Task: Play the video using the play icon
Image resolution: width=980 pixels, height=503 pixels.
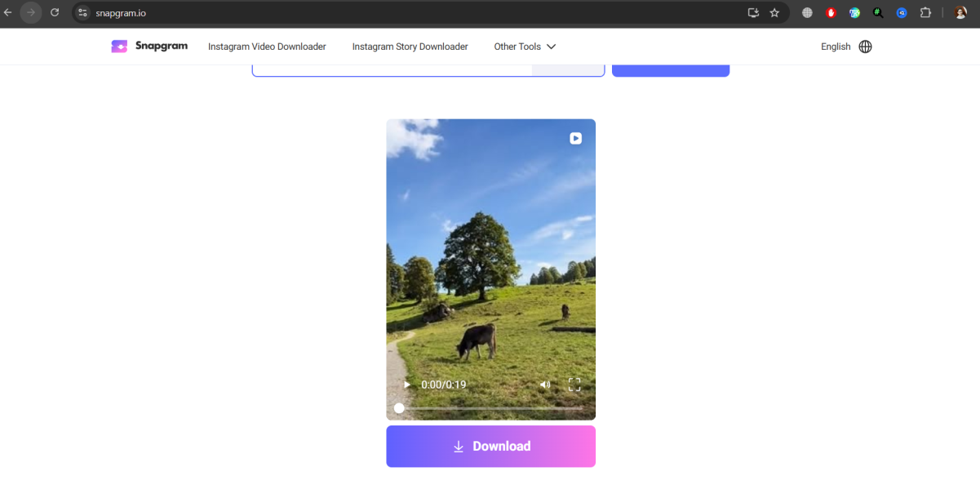Action: 406,384
